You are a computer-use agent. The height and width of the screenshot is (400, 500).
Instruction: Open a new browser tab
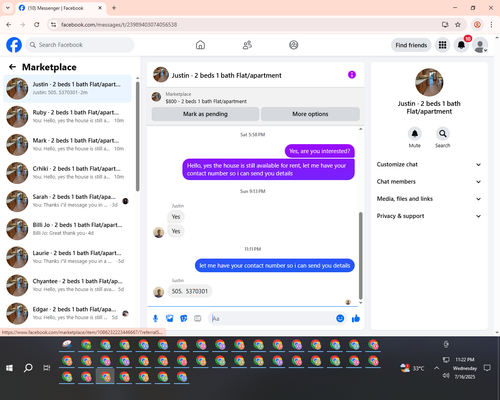[114, 8]
